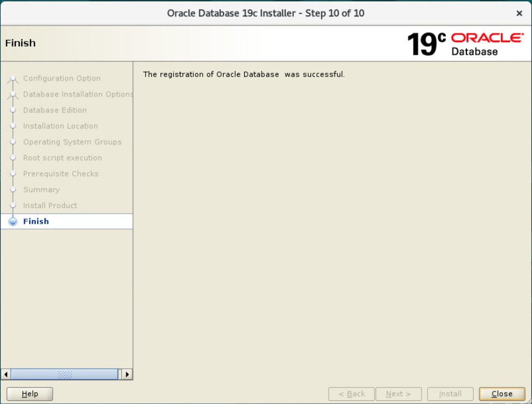Screen dimensions: 532x404
Task: Click the Oracle 19c Database logo
Action: (x=465, y=44)
